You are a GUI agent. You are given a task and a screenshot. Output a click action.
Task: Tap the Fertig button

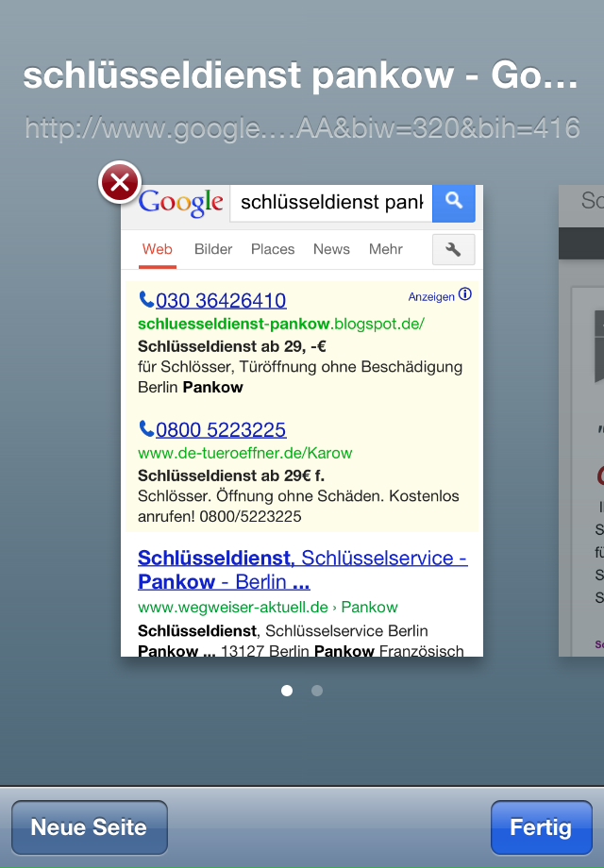pos(542,827)
